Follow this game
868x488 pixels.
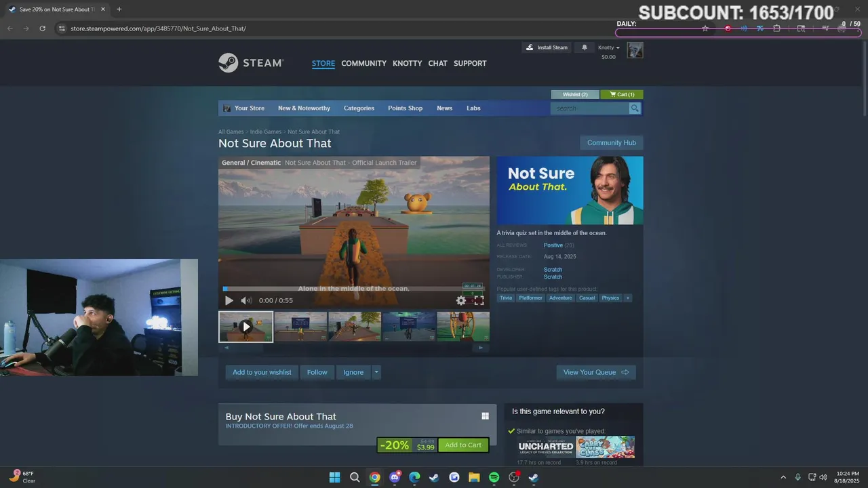[317, 372]
